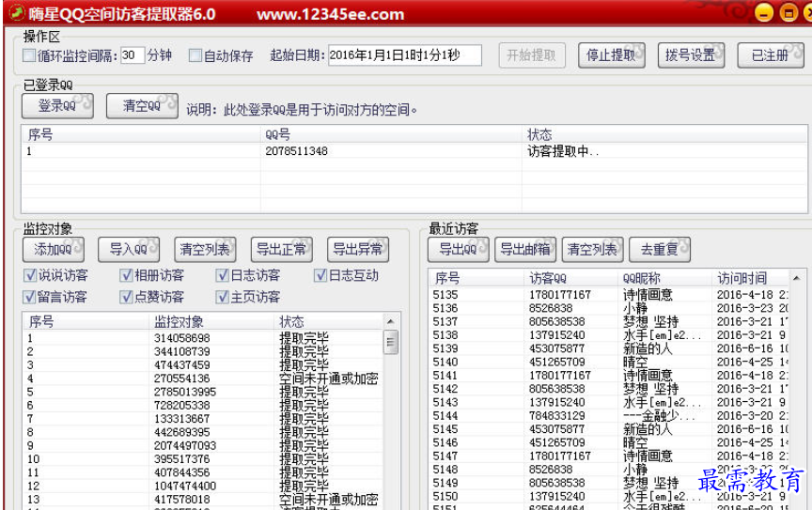
Task: Click the 已注册 button
Action: coord(771,55)
